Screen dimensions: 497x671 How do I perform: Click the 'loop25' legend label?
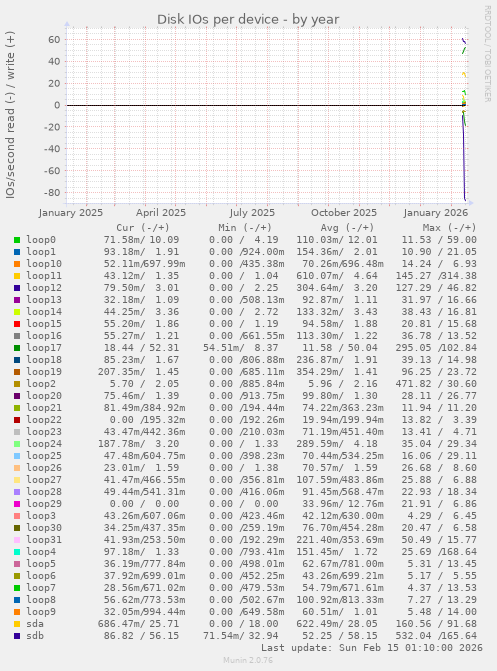44,455
